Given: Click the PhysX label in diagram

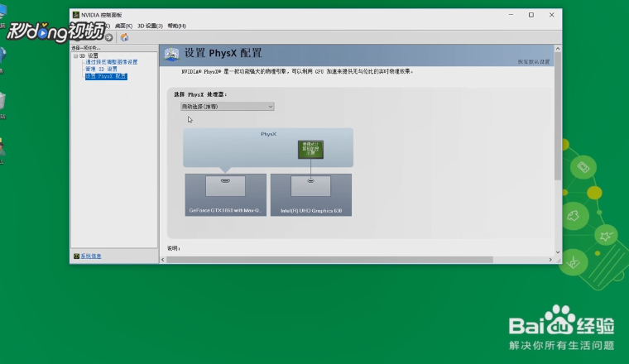Looking at the screenshot, I should coord(268,134).
